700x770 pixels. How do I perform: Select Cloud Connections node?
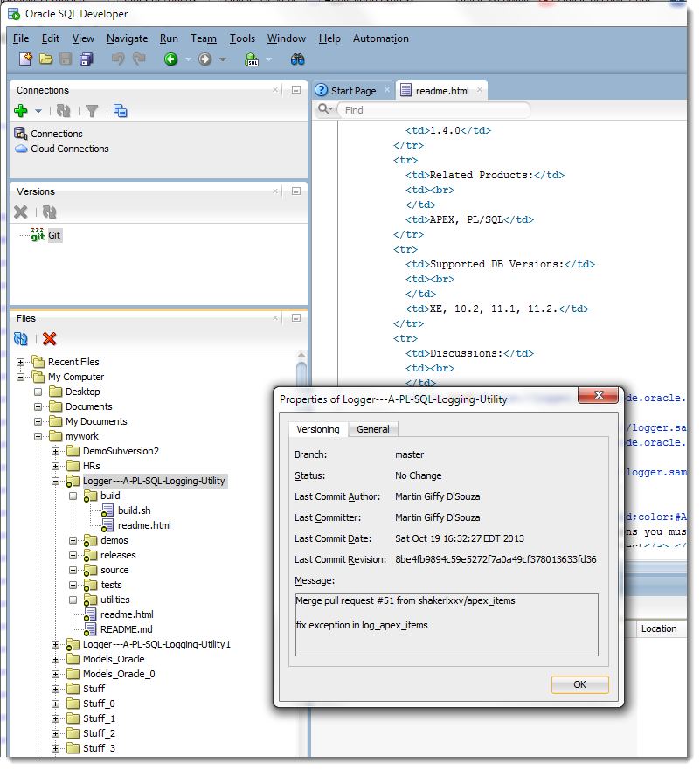click(x=70, y=149)
